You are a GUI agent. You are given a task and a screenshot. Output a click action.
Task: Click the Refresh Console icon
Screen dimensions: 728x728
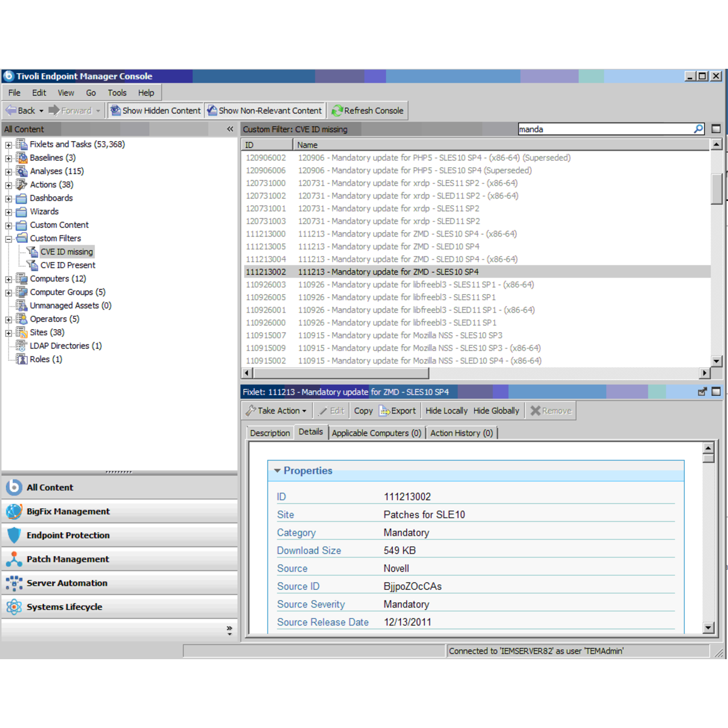tap(337, 110)
